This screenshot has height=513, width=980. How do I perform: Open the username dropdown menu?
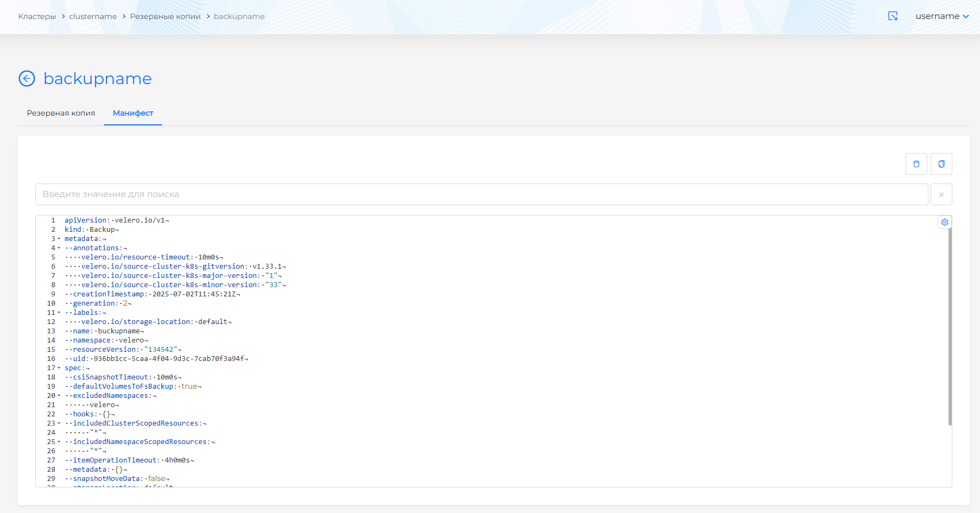coord(943,16)
